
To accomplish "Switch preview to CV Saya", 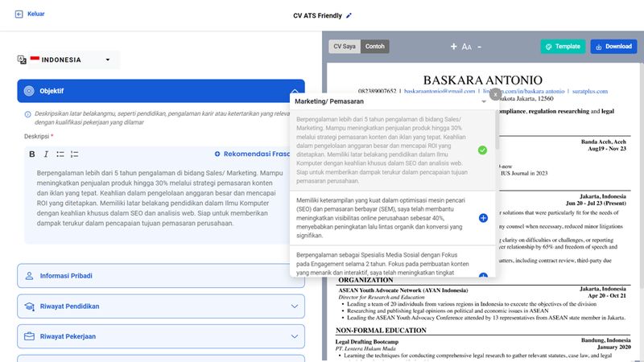I will (345, 47).
